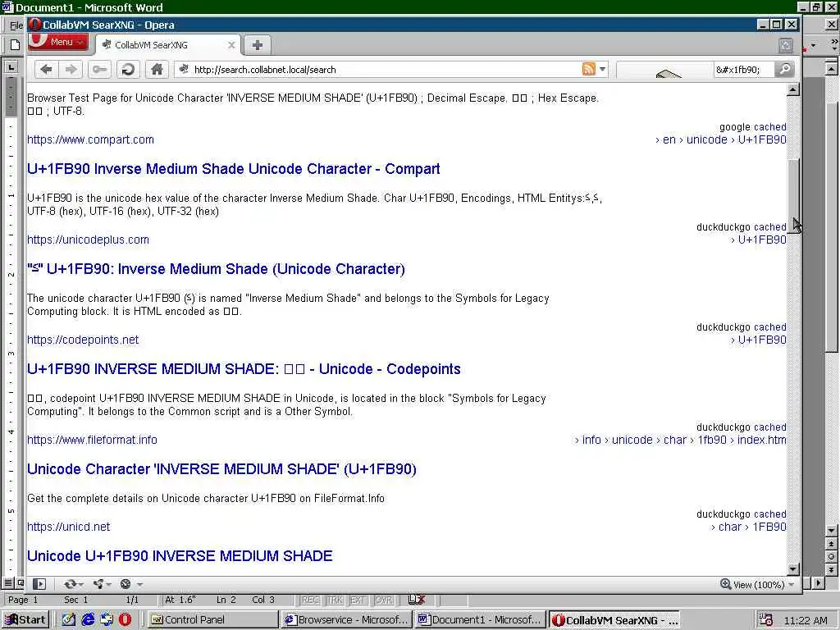Click the search magnifier button

pos(784,69)
